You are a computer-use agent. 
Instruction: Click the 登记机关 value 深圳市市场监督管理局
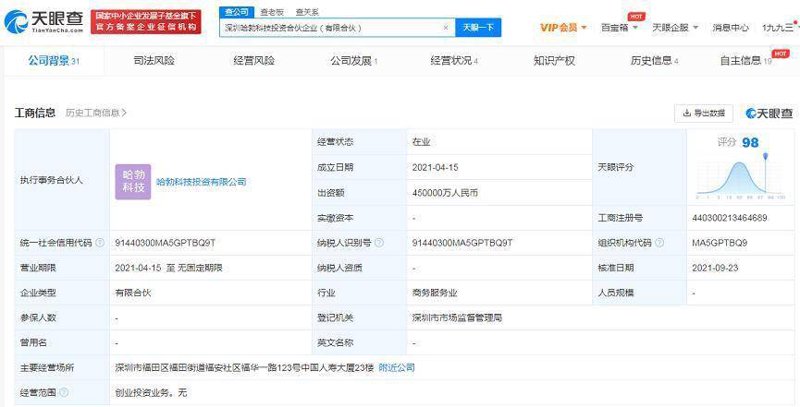coord(457,318)
